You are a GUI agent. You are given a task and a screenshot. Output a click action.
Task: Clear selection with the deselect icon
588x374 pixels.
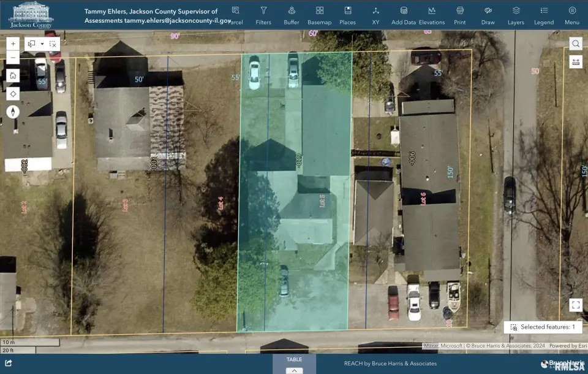point(53,44)
